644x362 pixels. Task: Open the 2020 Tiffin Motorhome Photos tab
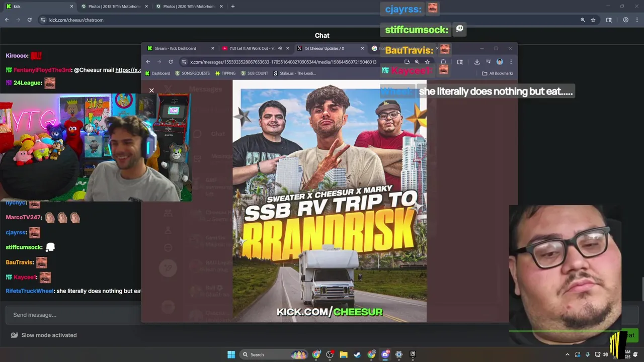tap(189, 7)
